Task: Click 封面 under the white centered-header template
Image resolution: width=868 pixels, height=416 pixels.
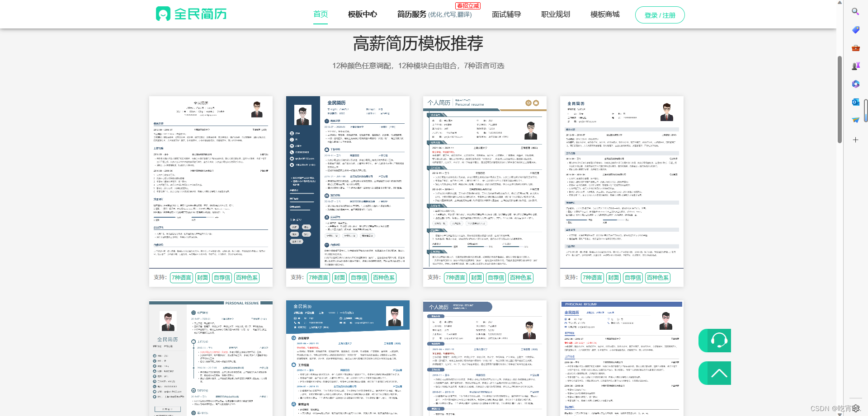Action: [203, 278]
